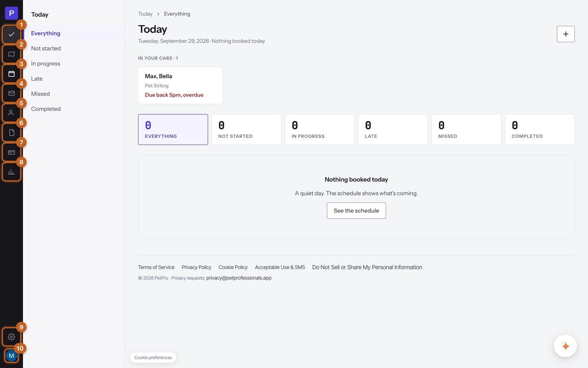Open the PetPro logo home icon

11,13
